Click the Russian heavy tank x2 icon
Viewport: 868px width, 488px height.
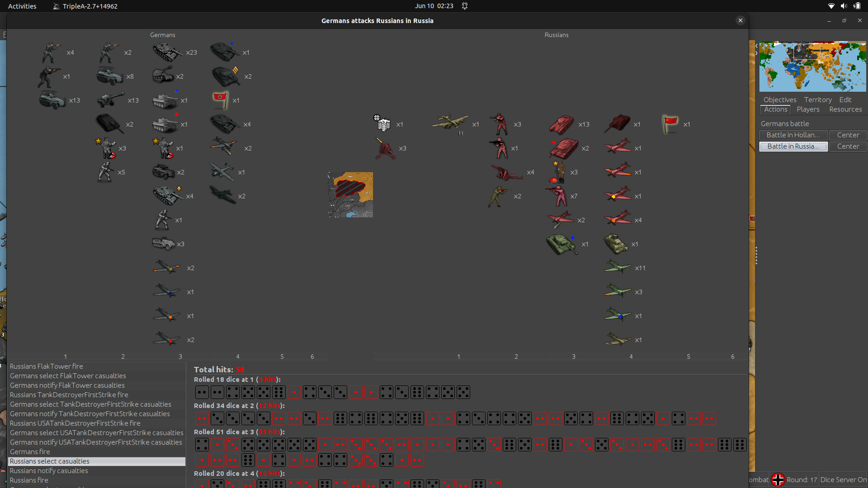point(563,149)
